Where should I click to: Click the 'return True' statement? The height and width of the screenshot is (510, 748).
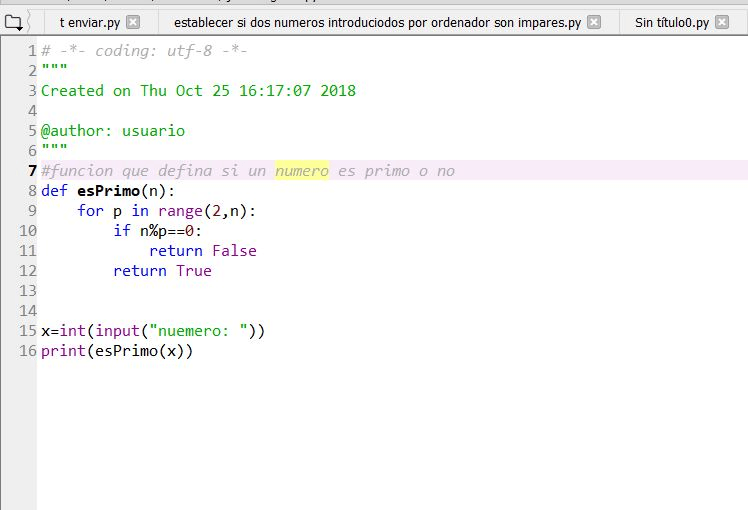tap(162, 271)
